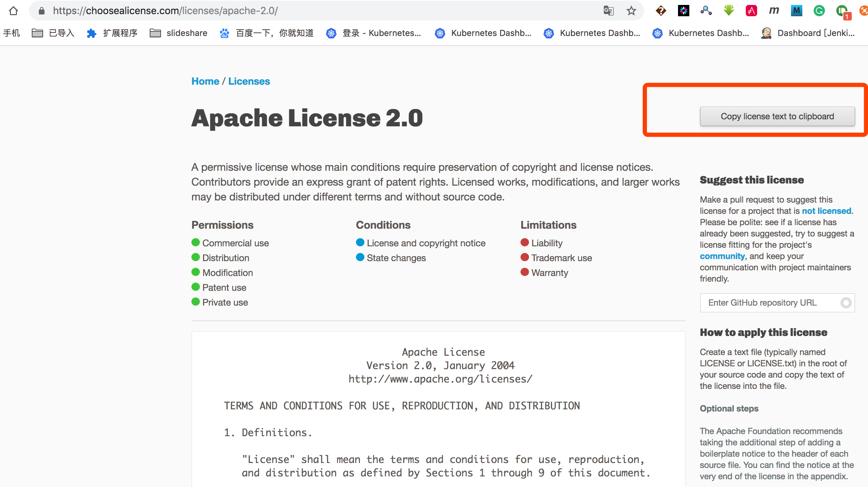Click the Suggest this license heading
The width and height of the screenshot is (868, 487).
point(752,180)
